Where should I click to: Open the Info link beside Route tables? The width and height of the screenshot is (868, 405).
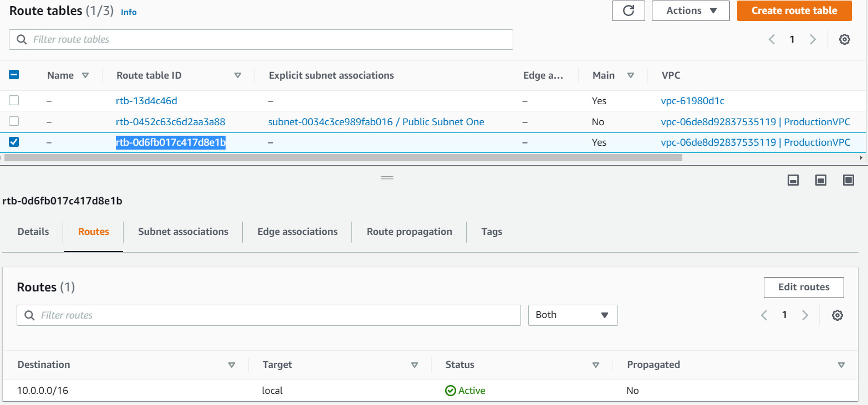click(129, 12)
